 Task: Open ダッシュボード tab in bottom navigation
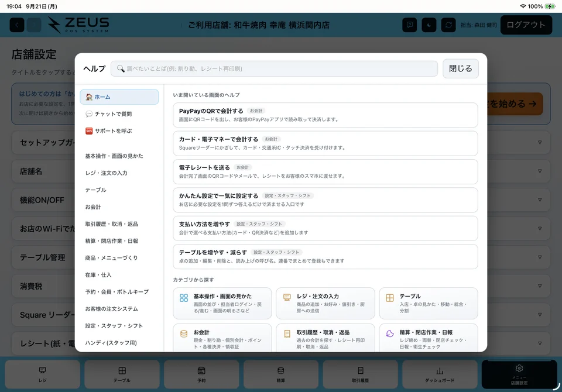[x=440, y=374]
